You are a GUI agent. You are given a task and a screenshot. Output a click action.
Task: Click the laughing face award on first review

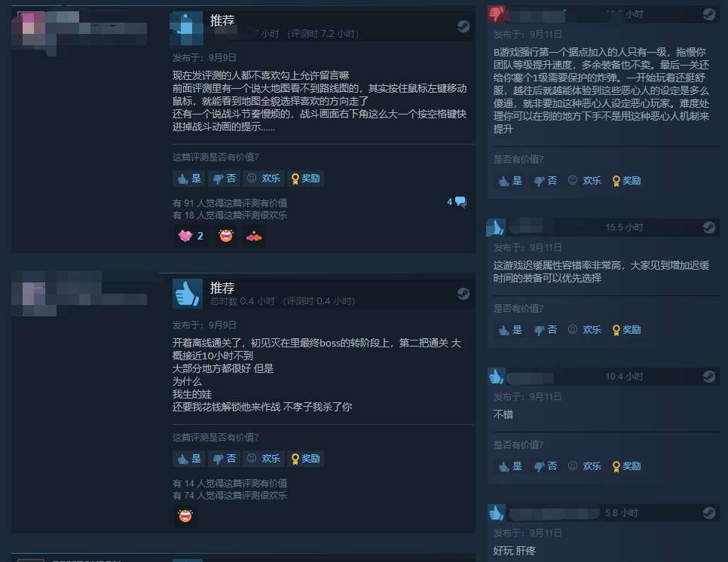(226, 236)
